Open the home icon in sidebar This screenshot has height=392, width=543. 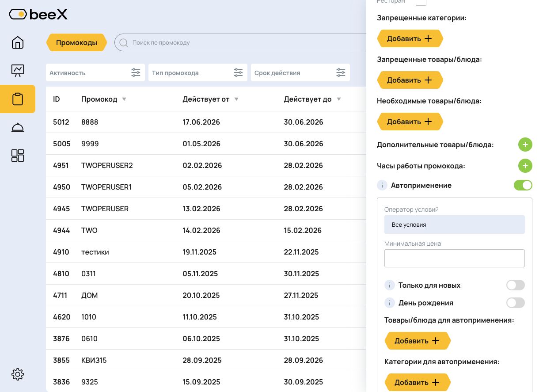pos(18,42)
